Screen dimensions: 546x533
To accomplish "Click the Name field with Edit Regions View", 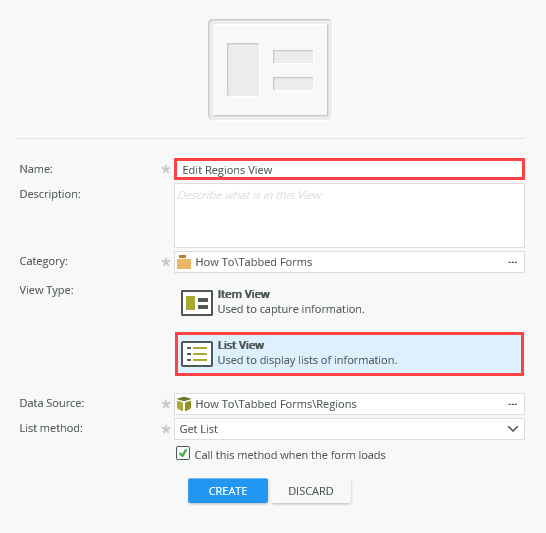I will (x=349, y=170).
